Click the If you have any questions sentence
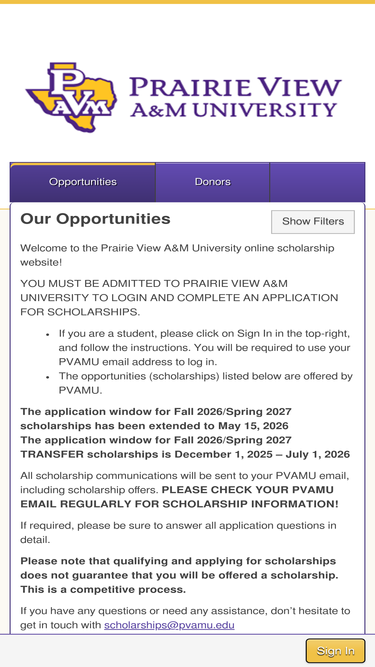 coord(185,618)
